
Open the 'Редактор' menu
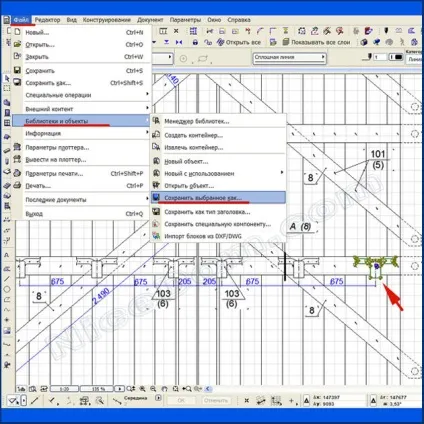click(x=47, y=20)
